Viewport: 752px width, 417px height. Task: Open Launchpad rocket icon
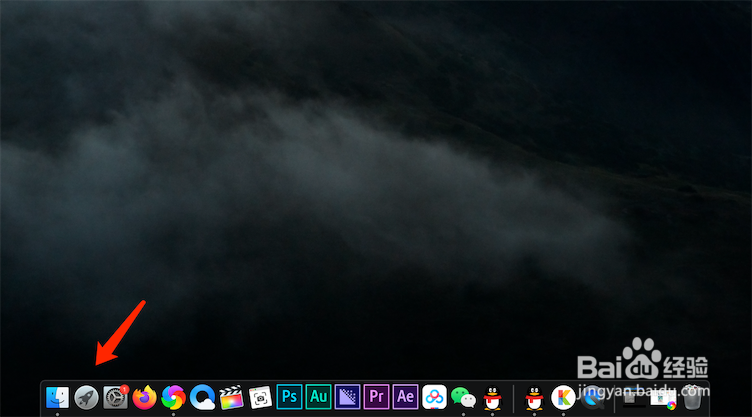pos(86,397)
